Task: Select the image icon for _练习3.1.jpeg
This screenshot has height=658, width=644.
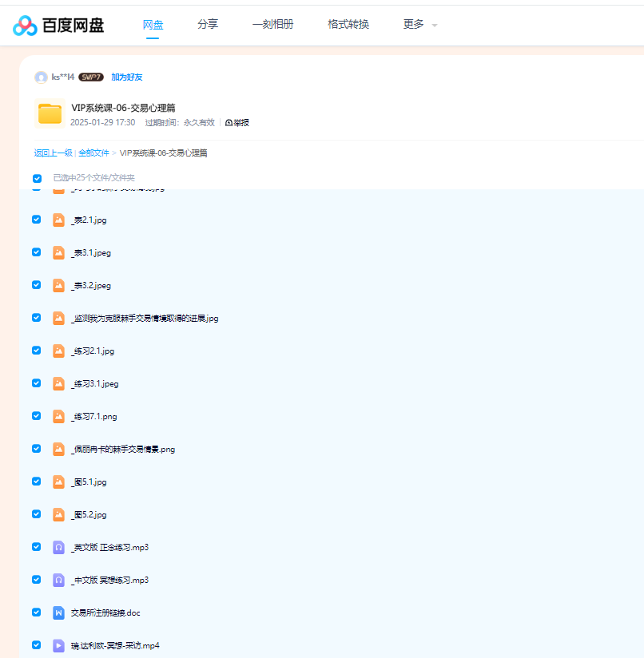Action: pyautogui.click(x=58, y=383)
